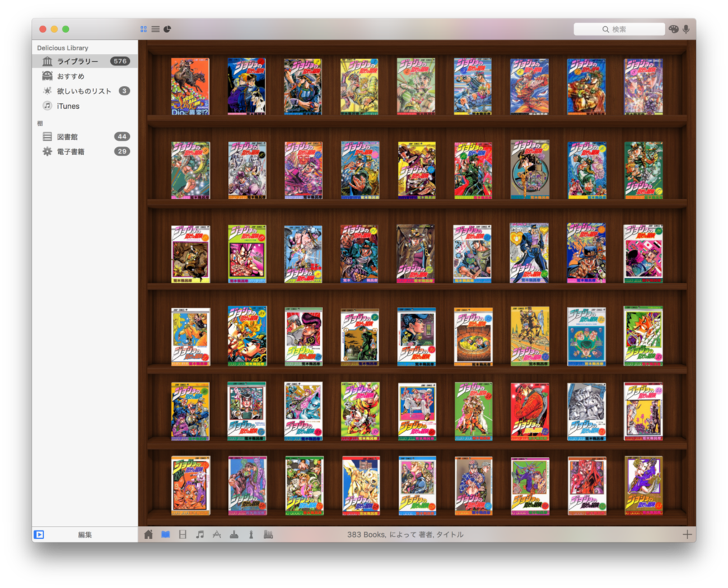The image size is (728, 588).
Task: Click the plus button to add an item
Action: click(687, 534)
